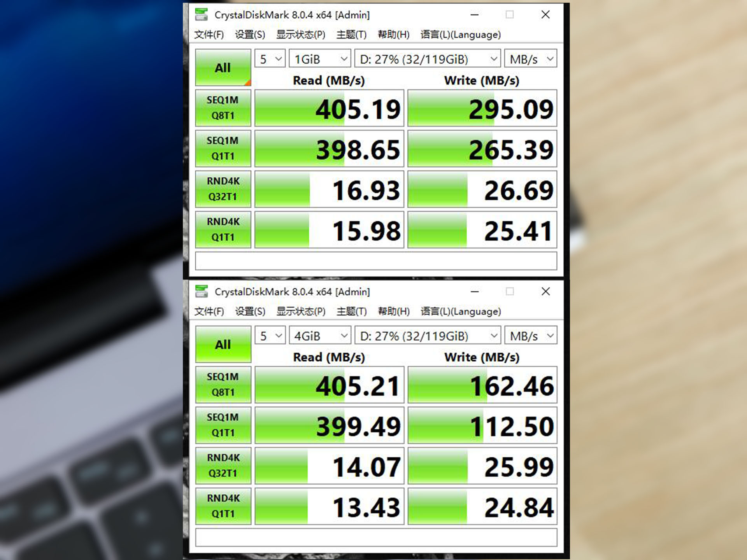Click the 112.50 write result

482,425
